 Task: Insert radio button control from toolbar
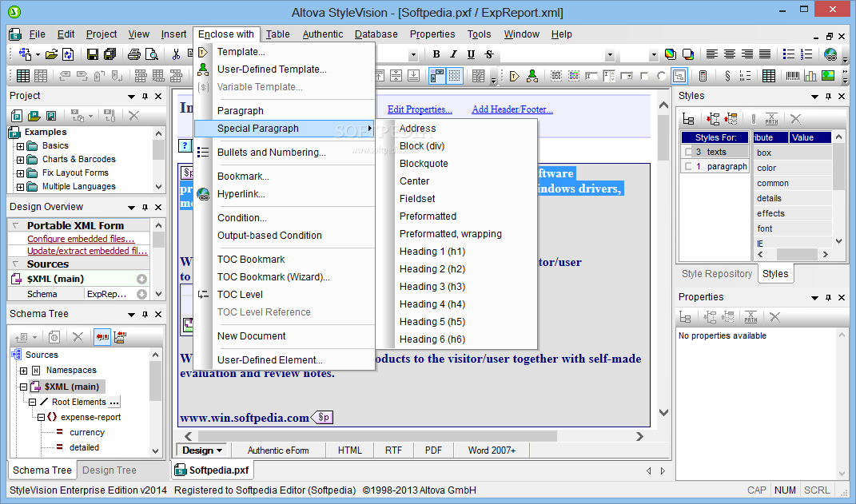pyautogui.click(x=662, y=76)
